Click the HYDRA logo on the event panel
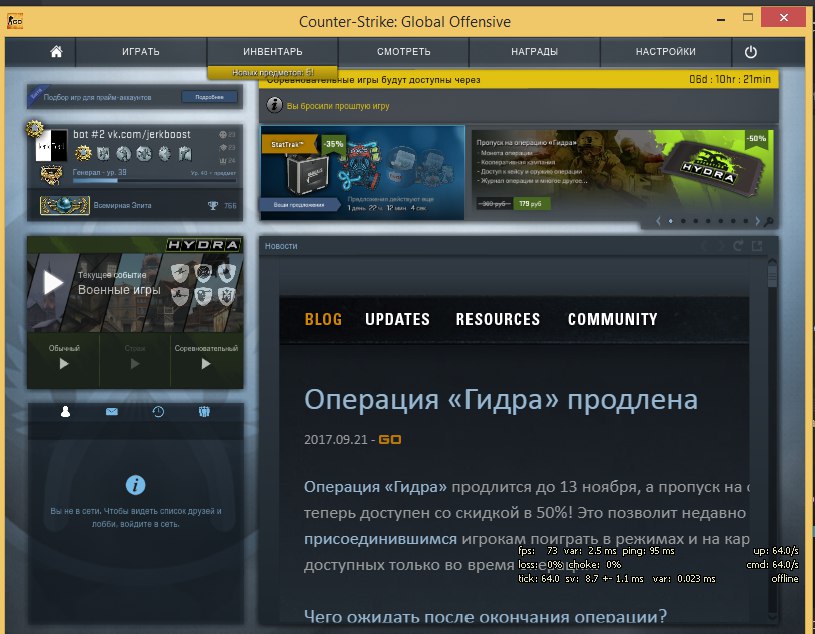This screenshot has width=815, height=634. pyautogui.click(x=203, y=245)
